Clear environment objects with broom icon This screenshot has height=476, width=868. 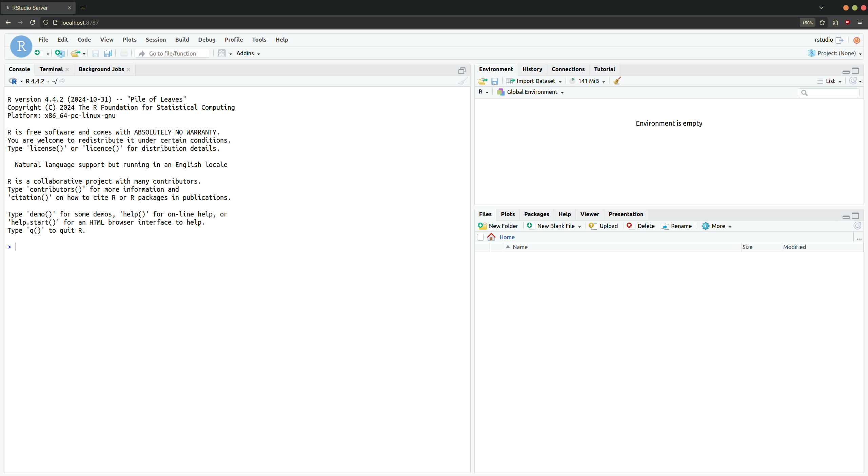click(x=617, y=81)
